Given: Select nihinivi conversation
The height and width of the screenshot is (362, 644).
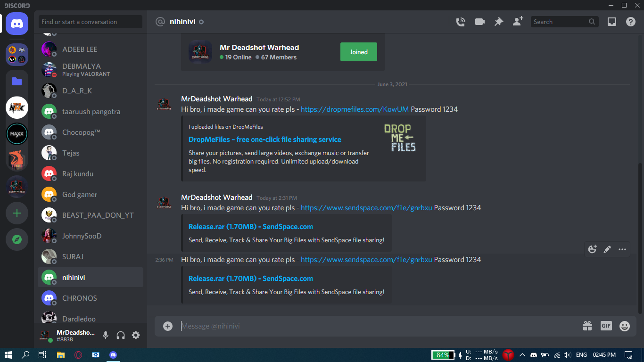Looking at the screenshot, I should coord(91,278).
